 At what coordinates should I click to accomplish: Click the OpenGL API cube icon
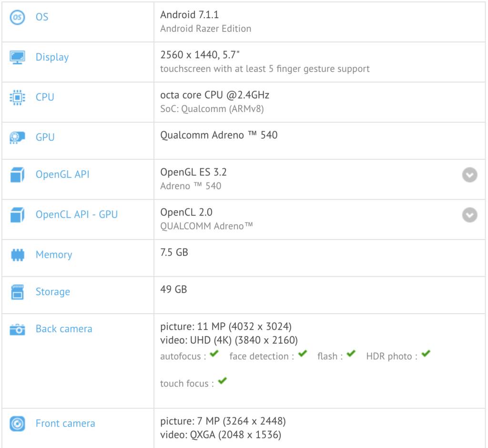[17, 175]
